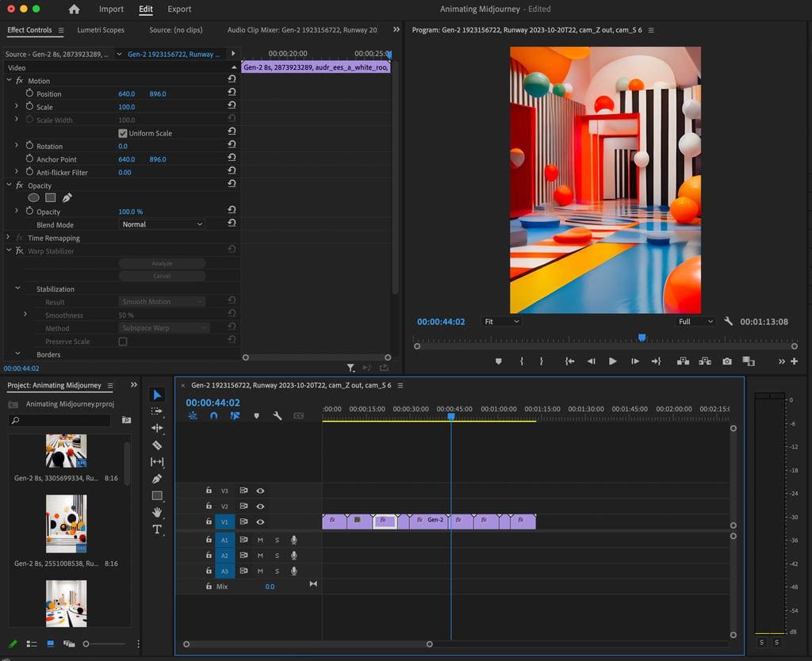Mute audio track A1
The image size is (812, 661).
(260, 540)
